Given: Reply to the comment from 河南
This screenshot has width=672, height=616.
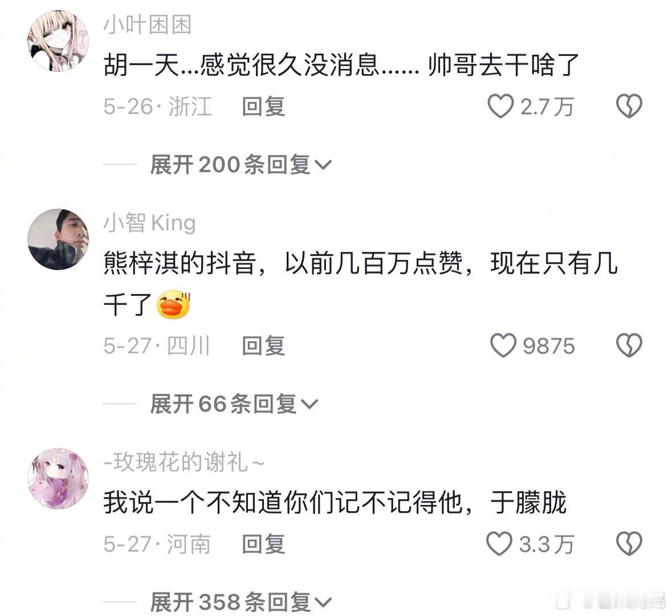Looking at the screenshot, I should point(263,544).
